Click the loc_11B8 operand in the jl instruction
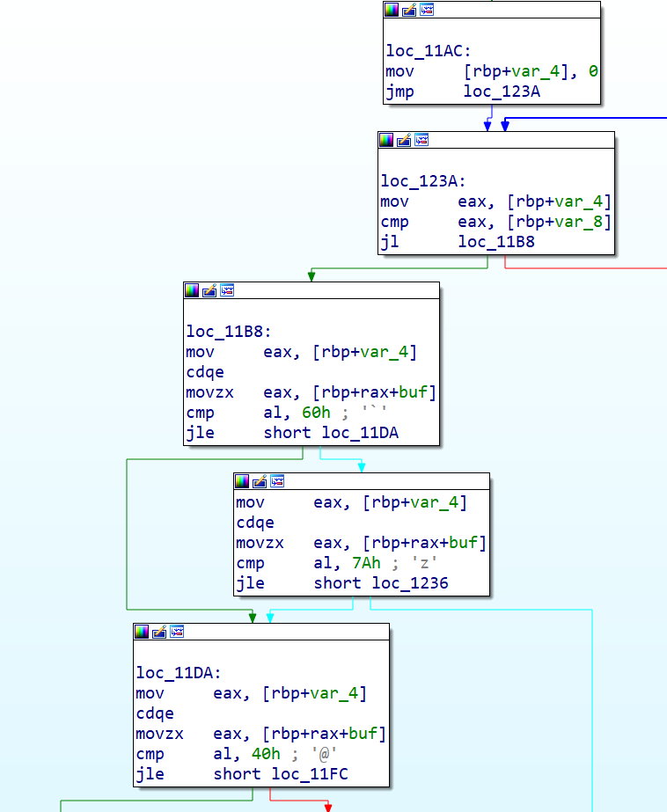This screenshot has width=667, height=812. (x=494, y=242)
